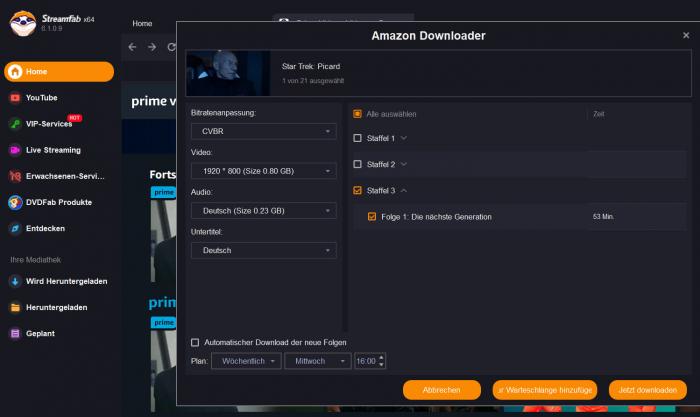
Task: Open VIP-Services in the sidebar
Action: [x=49, y=124]
